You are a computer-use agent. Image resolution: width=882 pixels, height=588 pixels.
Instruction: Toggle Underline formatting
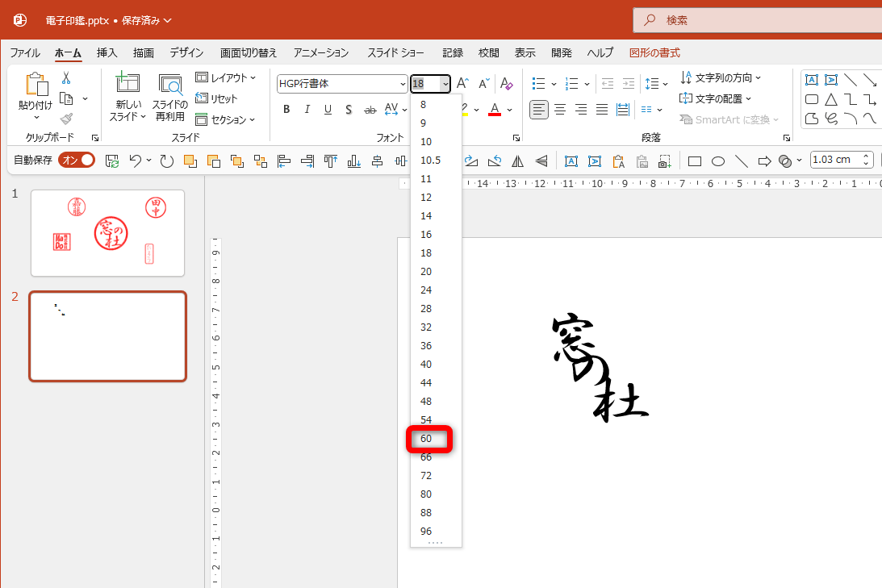tap(328, 110)
